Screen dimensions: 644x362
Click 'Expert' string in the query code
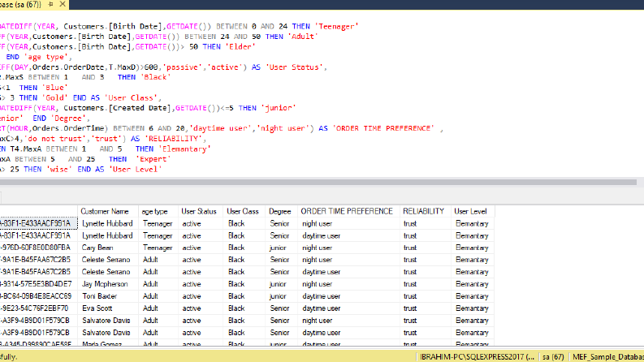[153, 159]
